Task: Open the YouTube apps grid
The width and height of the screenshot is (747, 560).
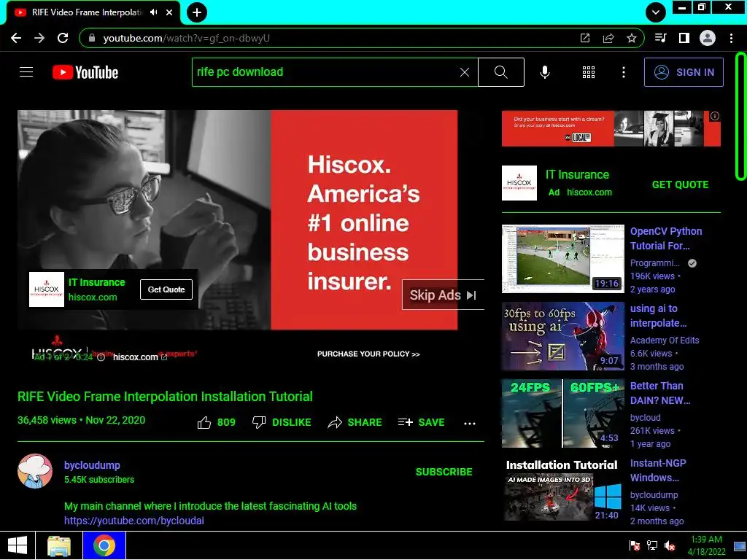Action: tap(589, 72)
